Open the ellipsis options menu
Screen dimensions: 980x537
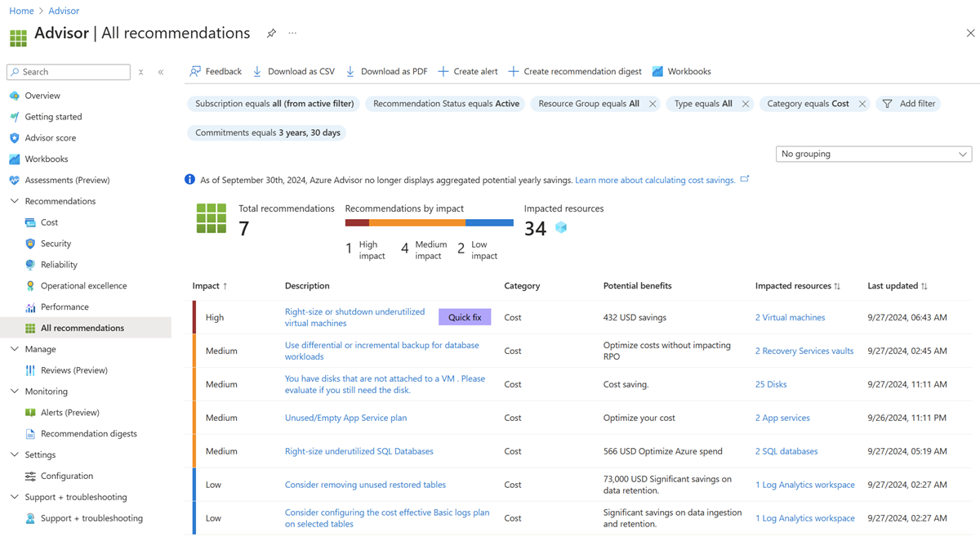coord(292,34)
